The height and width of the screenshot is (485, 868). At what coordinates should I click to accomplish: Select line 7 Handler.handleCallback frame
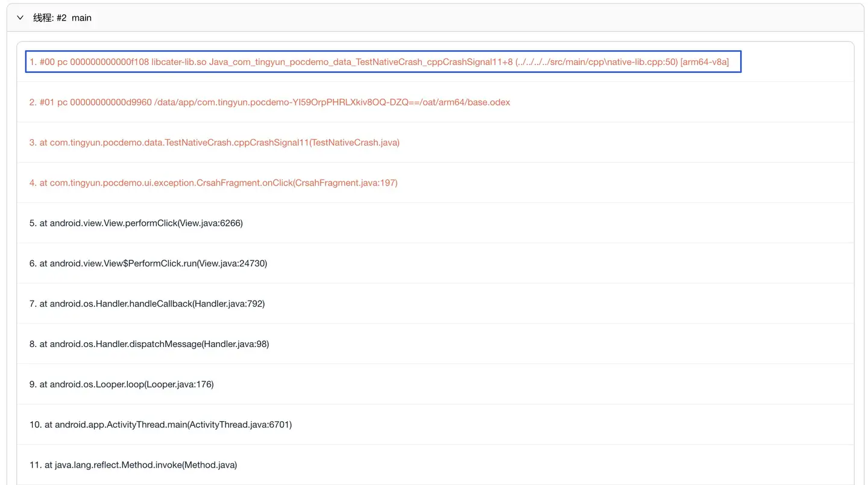[x=147, y=304]
